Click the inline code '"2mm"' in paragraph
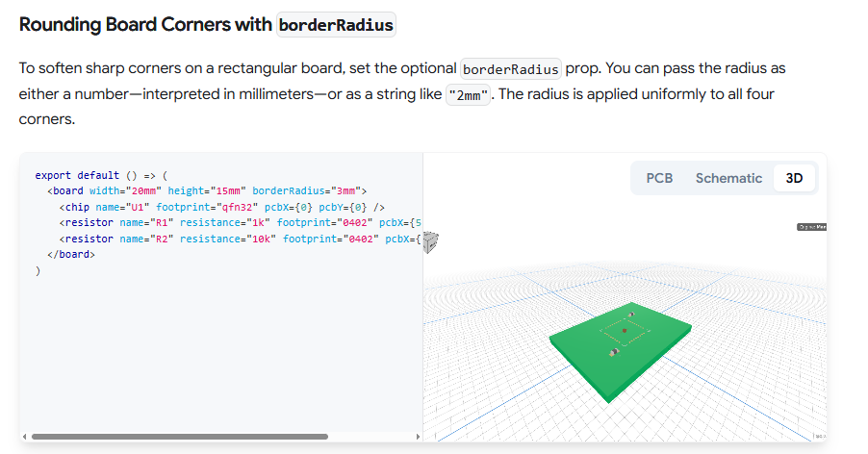This screenshot has width=868, height=454. point(468,95)
